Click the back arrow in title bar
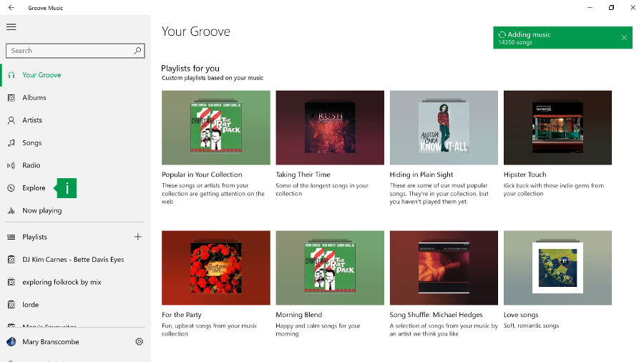Image resolution: width=644 pixels, height=362 pixels. coord(11,7)
